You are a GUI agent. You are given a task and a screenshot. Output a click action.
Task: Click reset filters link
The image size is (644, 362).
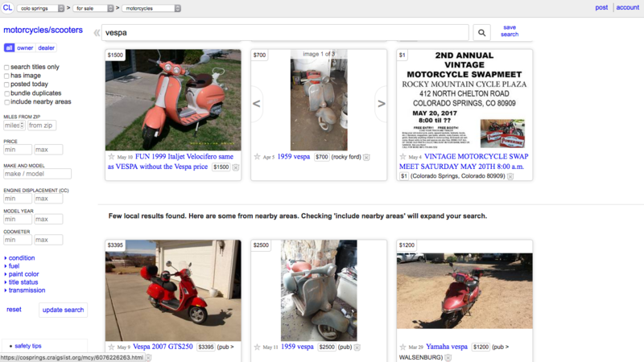(14, 310)
